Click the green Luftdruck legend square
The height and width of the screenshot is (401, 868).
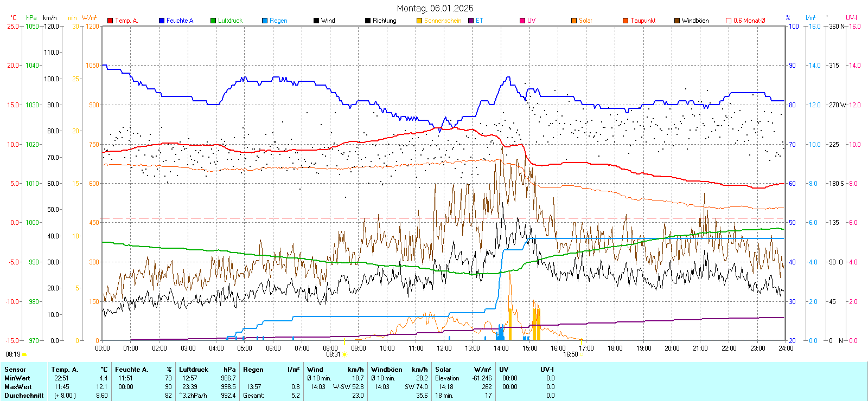(x=213, y=21)
